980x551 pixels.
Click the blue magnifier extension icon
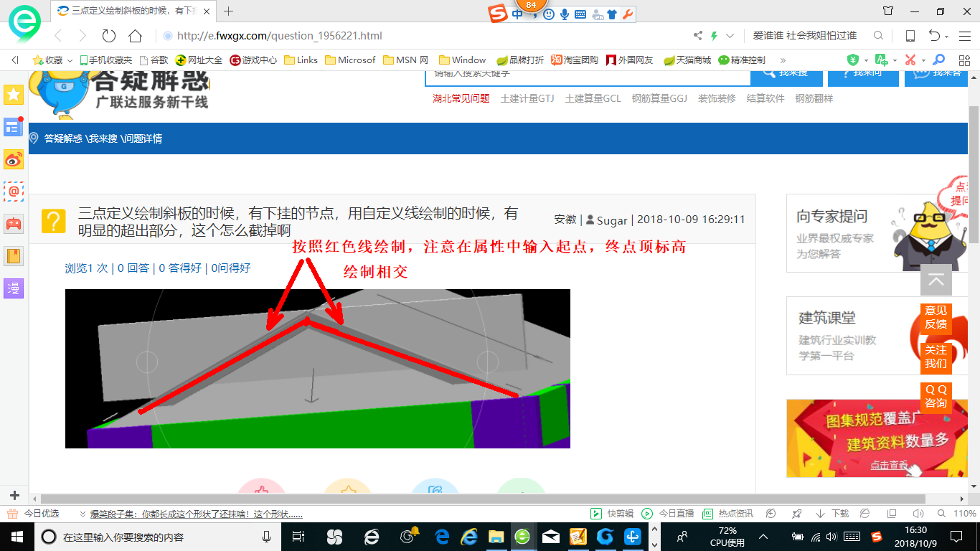click(938, 60)
